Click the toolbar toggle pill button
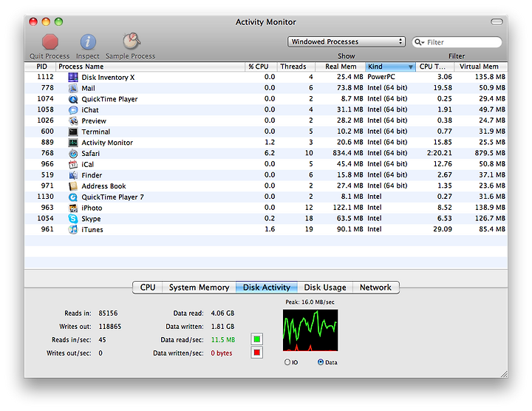This screenshot has width=532, height=411. (x=497, y=22)
